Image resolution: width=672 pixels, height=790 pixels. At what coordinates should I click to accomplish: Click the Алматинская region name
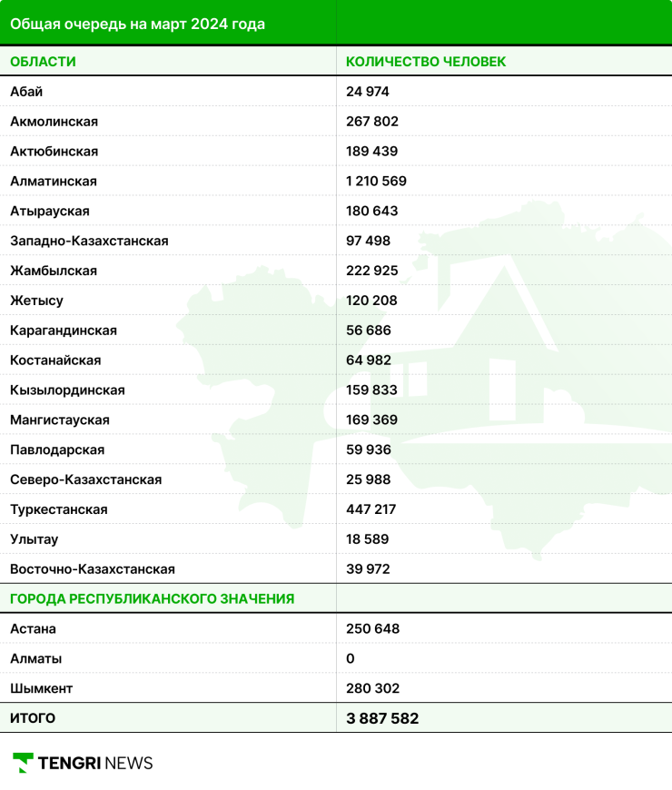54,182
